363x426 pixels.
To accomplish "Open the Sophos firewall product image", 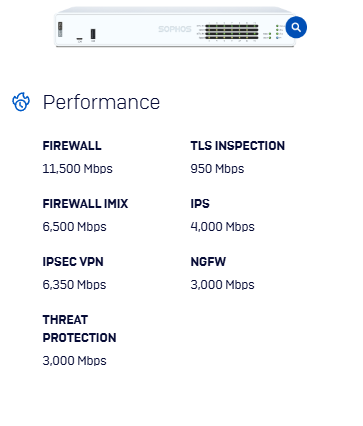I will [175, 27].
